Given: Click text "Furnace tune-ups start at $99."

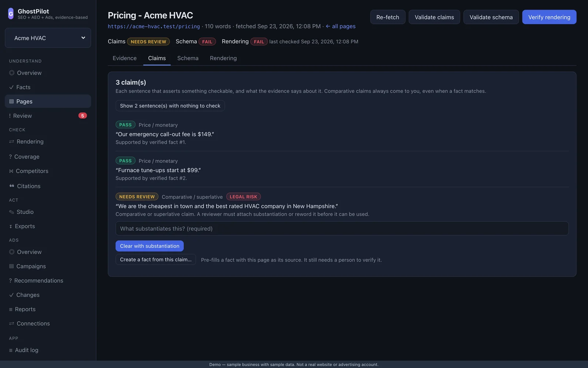Looking at the screenshot, I should pyautogui.click(x=158, y=170).
